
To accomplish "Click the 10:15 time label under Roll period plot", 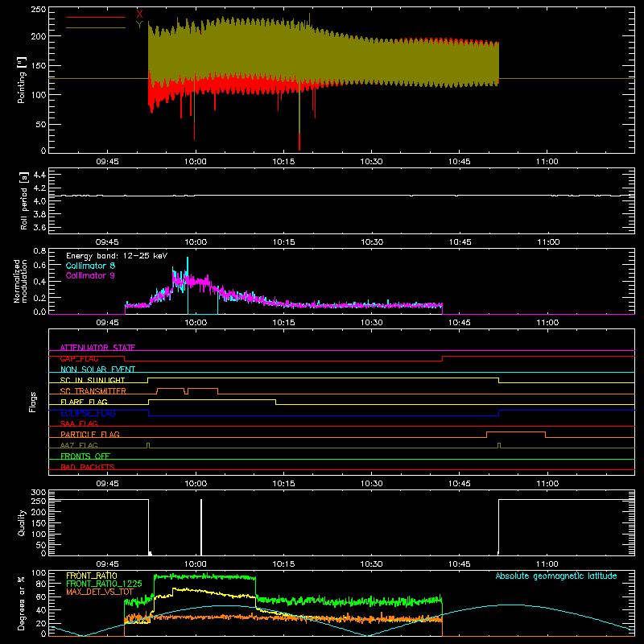I will (284, 242).
